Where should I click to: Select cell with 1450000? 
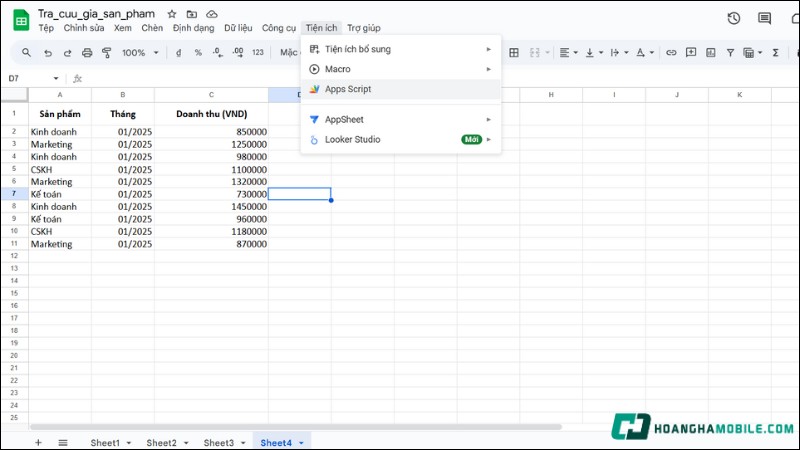click(x=211, y=207)
